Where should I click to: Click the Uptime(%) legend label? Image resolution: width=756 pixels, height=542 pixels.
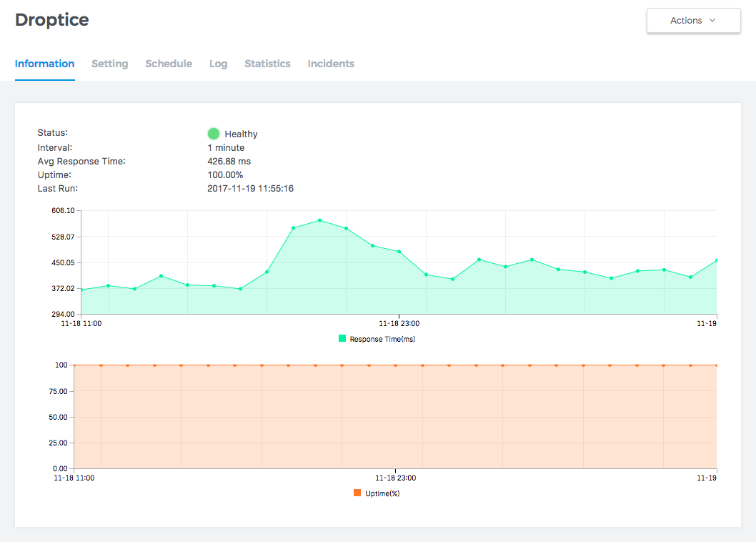[382, 493]
